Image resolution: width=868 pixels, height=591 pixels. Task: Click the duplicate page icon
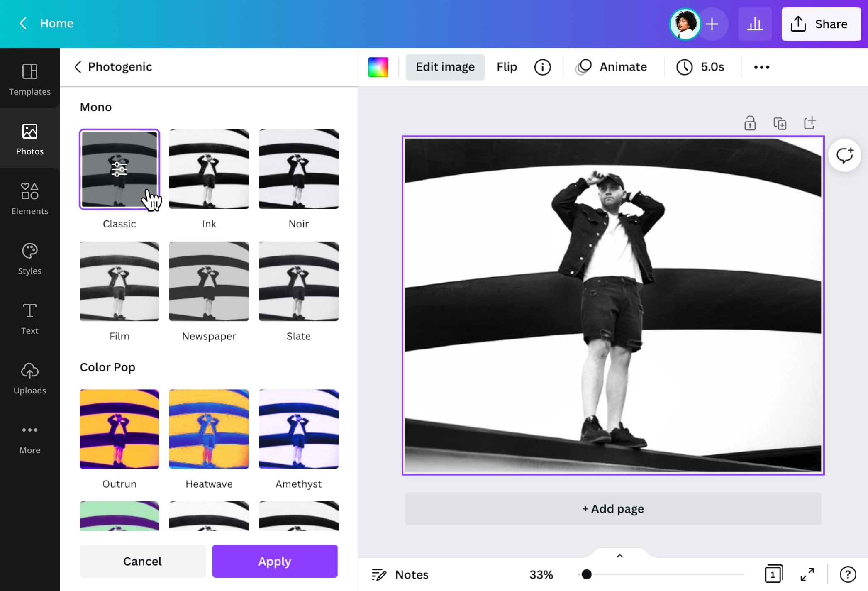(780, 123)
